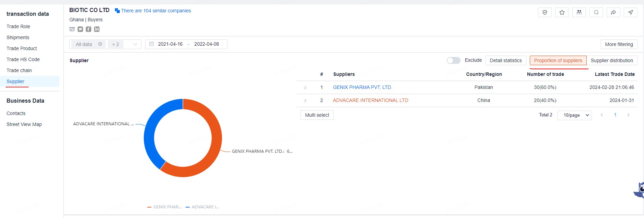
Task: Open the mascot assistant at the right edge
Action: click(x=639, y=190)
